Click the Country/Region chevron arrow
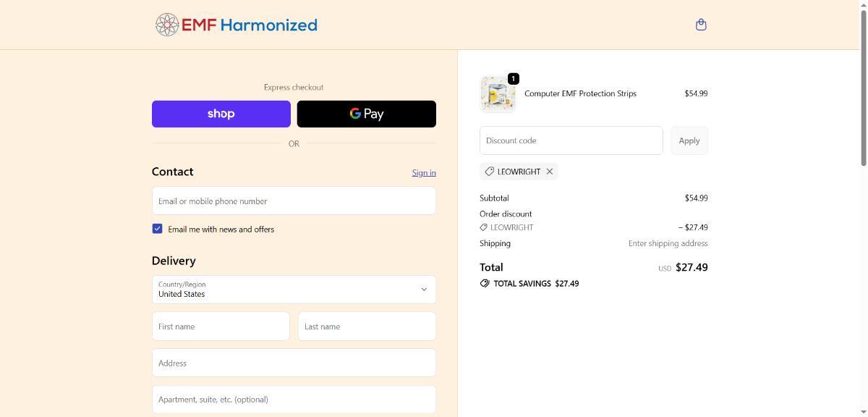Viewport: 868px width, 417px height. point(424,290)
